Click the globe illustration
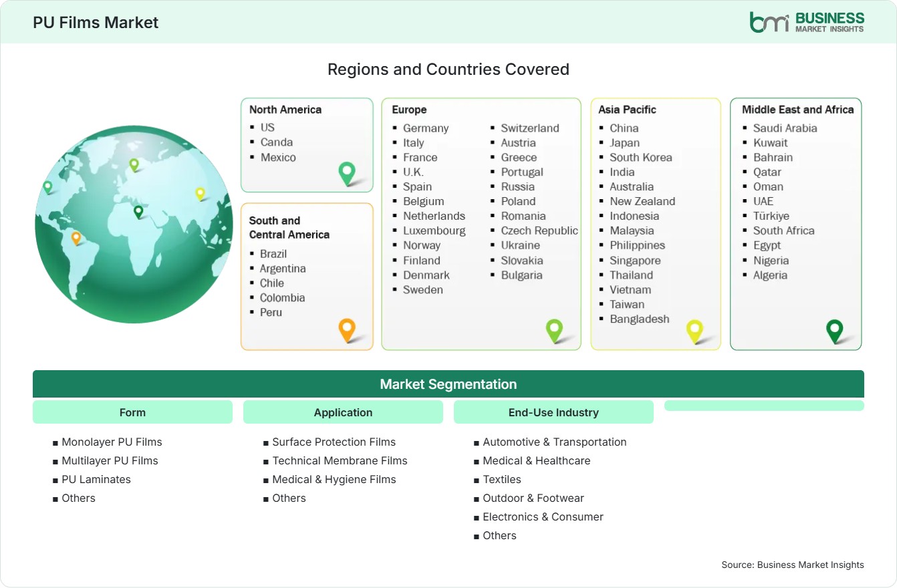This screenshot has height=588, width=897. tap(134, 225)
